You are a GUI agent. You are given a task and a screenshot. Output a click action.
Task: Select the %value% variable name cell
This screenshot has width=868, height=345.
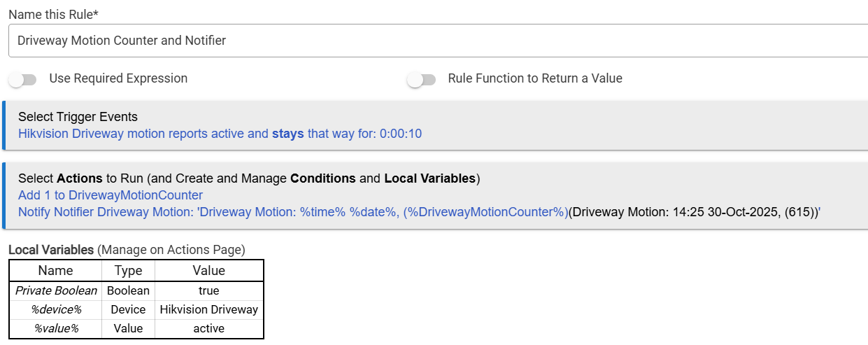click(55, 328)
